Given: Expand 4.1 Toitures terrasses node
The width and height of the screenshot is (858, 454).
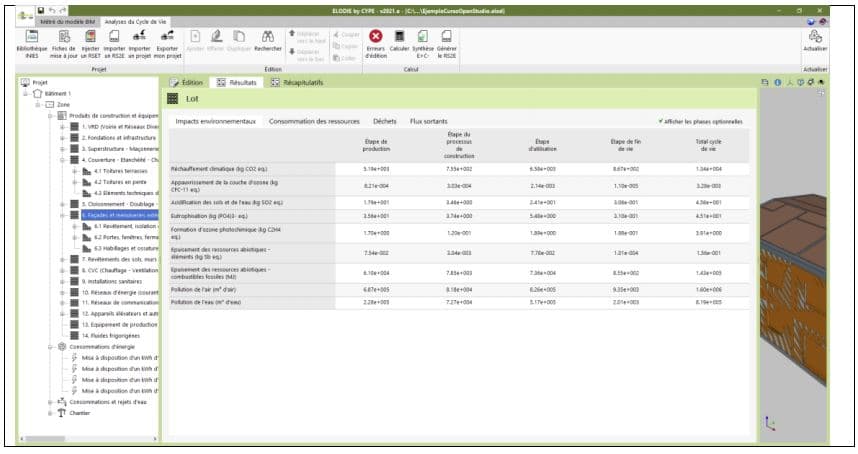Looking at the screenshot, I should coord(75,171).
